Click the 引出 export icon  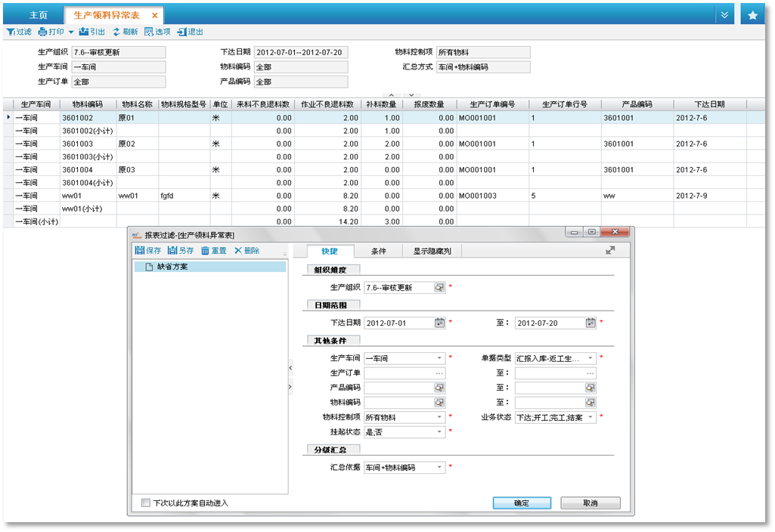coord(83,32)
